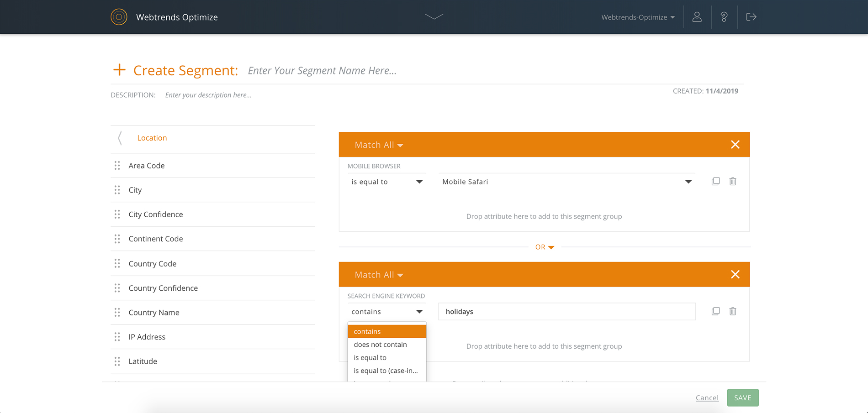
Task: Select the Area Code attribute
Action: coord(147,166)
